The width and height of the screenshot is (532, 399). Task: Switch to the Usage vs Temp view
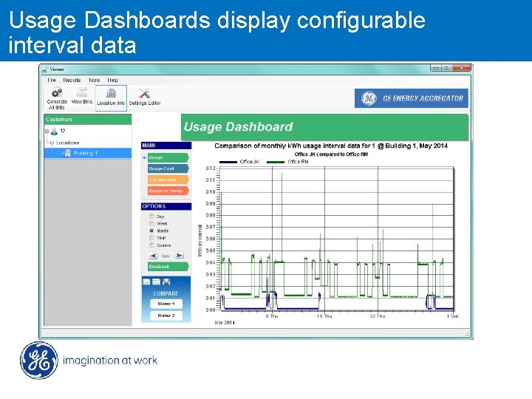[168, 191]
